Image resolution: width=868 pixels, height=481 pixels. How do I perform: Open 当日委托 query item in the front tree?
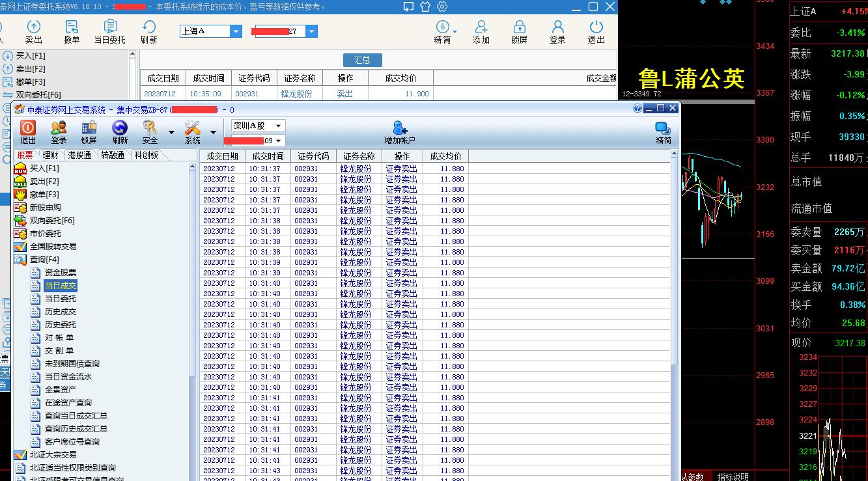(61, 299)
